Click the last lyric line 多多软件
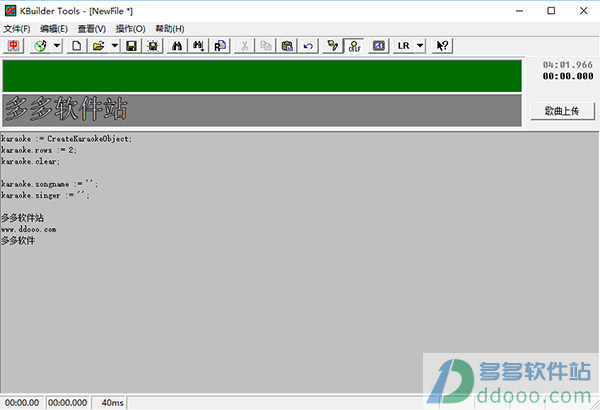 pyautogui.click(x=18, y=240)
